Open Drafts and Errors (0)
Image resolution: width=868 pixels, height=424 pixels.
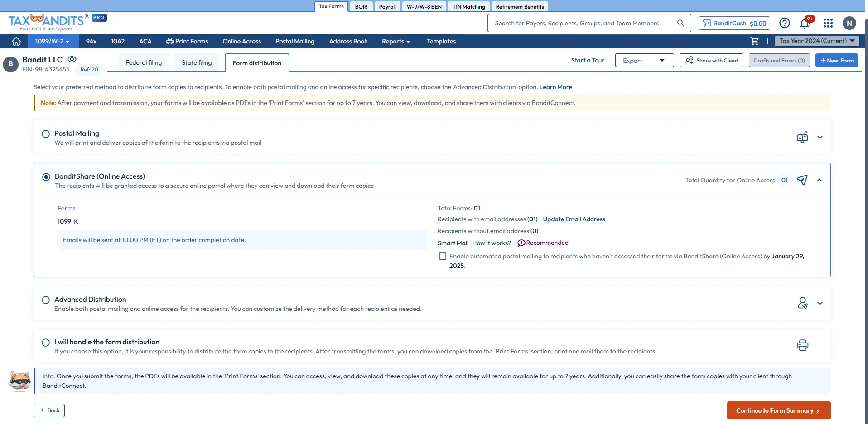tap(779, 60)
